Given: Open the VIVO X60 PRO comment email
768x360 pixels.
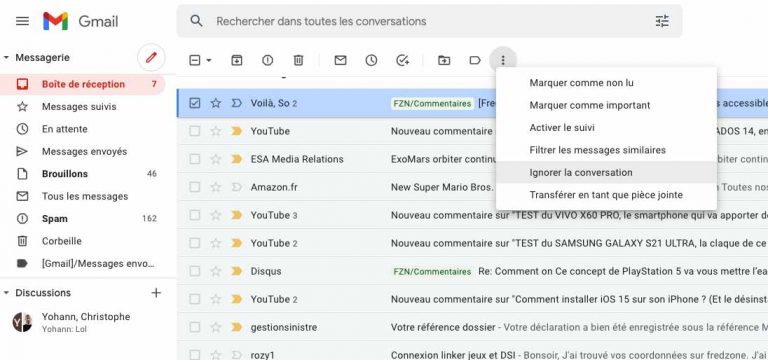Looking at the screenshot, I should 579,215.
